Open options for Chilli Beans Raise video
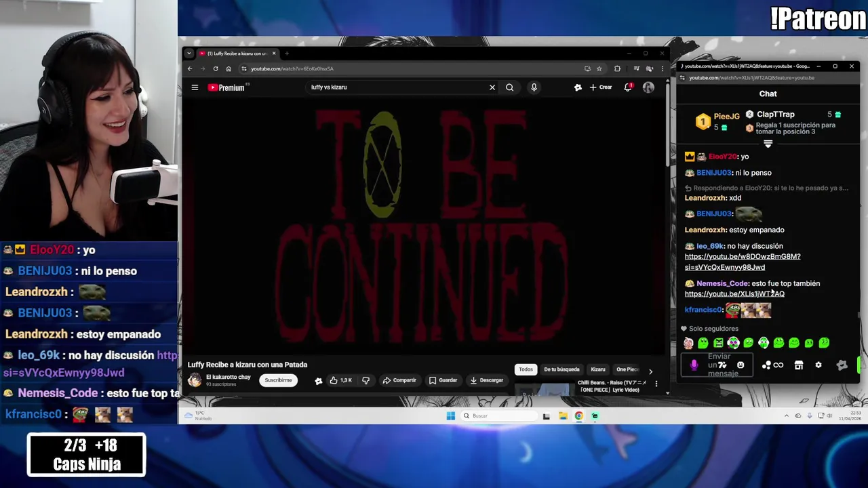 click(x=656, y=384)
